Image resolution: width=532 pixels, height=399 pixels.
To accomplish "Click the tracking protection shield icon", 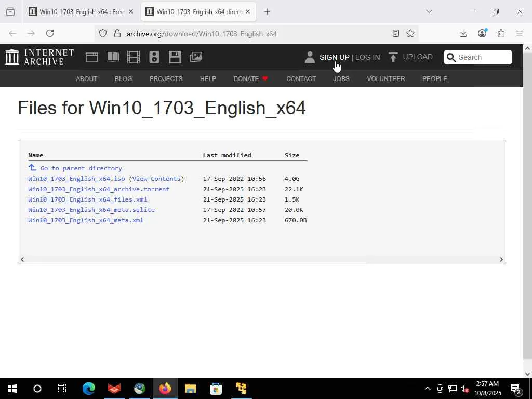I will pyautogui.click(x=103, y=33).
